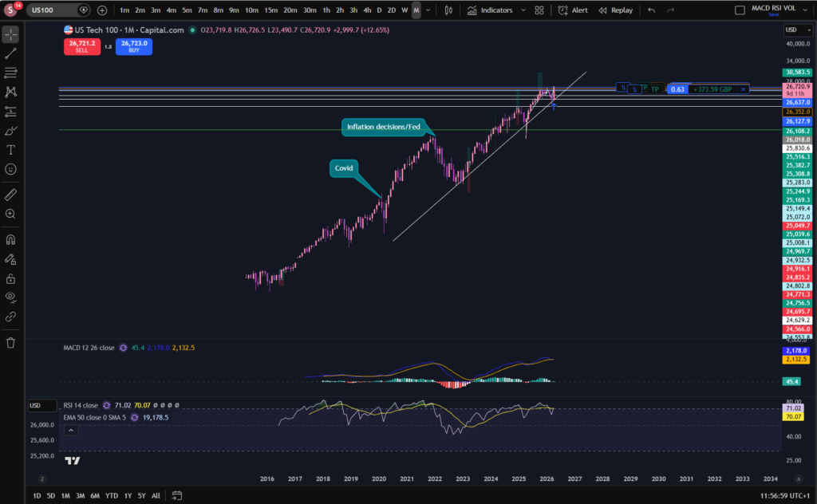Click the 26,723.0 BUY button
Viewport: 817px width, 504px height.
tap(134, 46)
